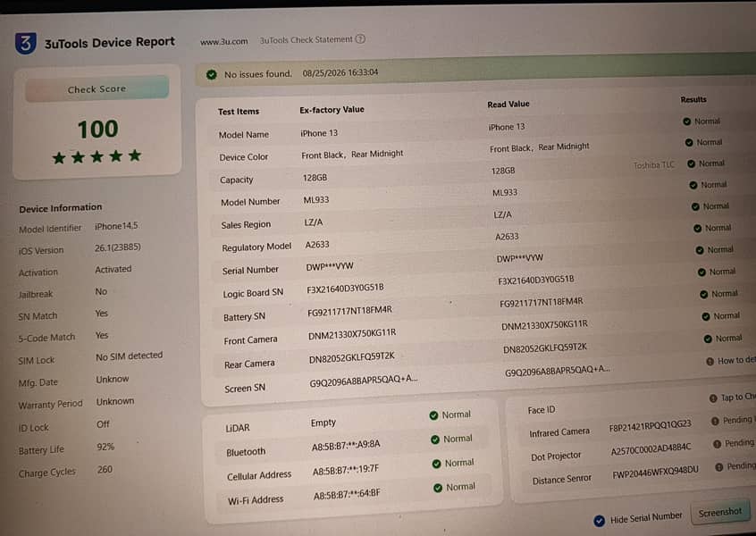Click the Pending icon for Distance Sensor
The image size is (756, 536).
718,466
